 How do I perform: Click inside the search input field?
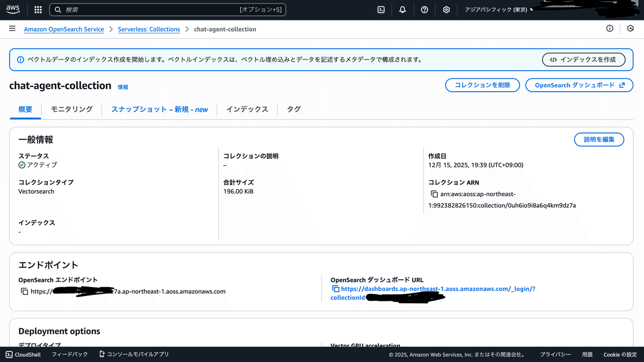point(161,9)
